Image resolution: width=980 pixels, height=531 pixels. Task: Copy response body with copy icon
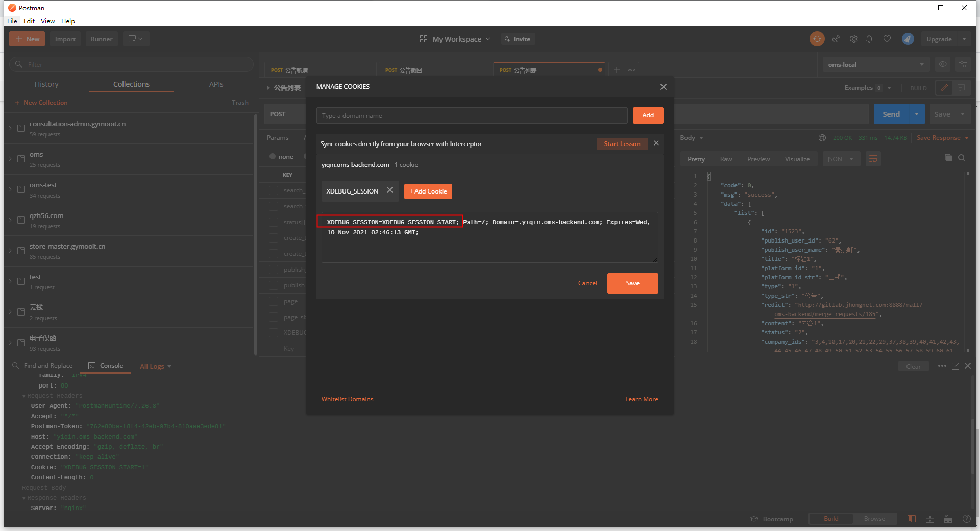[x=948, y=158]
